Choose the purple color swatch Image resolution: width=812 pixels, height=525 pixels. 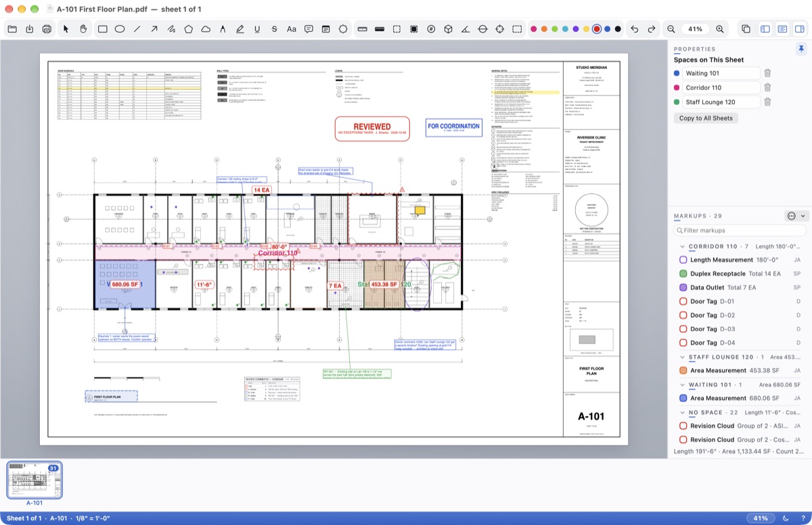point(576,29)
